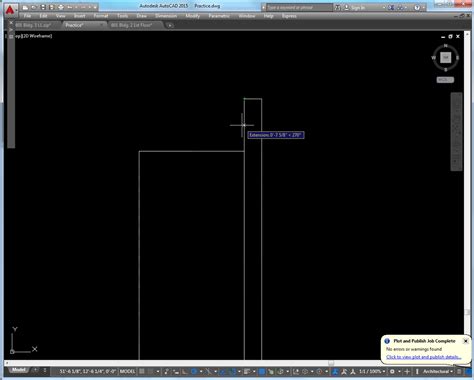Click the N compass letter on ViewCube
Screen dimensions: 474x380
tap(446, 46)
